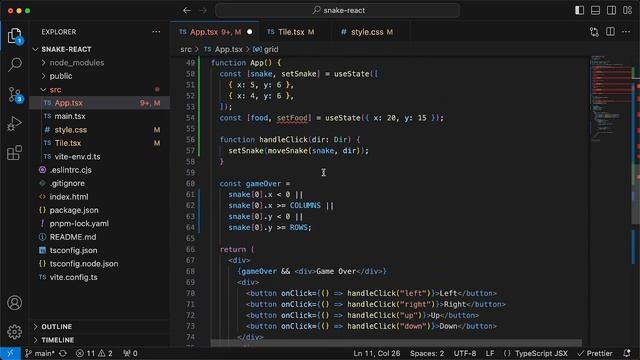Open main.tsx in the explorer tree
The width and height of the screenshot is (640, 360).
[100, 116]
